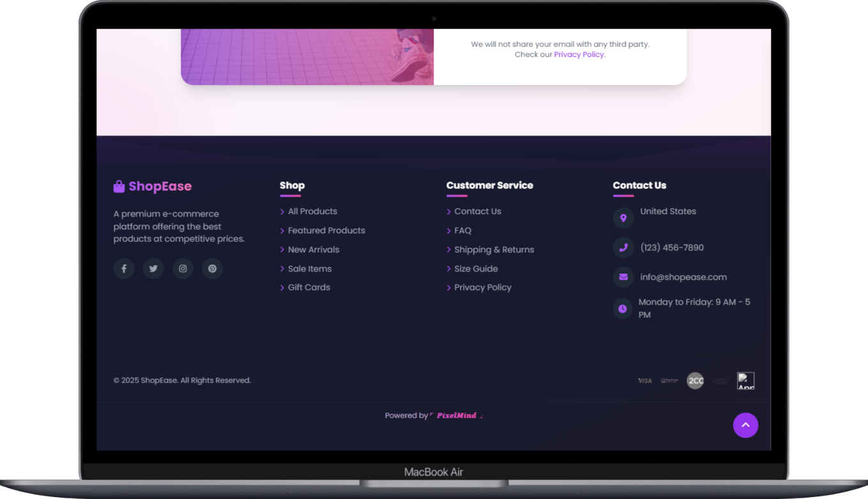868x499 pixels.
Task: Visit the Gift Cards page
Action: 309,288
